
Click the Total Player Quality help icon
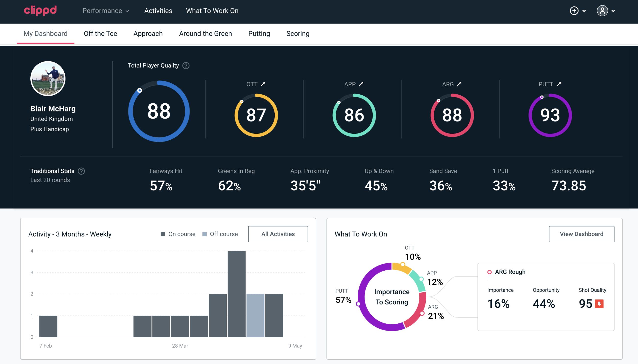(x=185, y=66)
